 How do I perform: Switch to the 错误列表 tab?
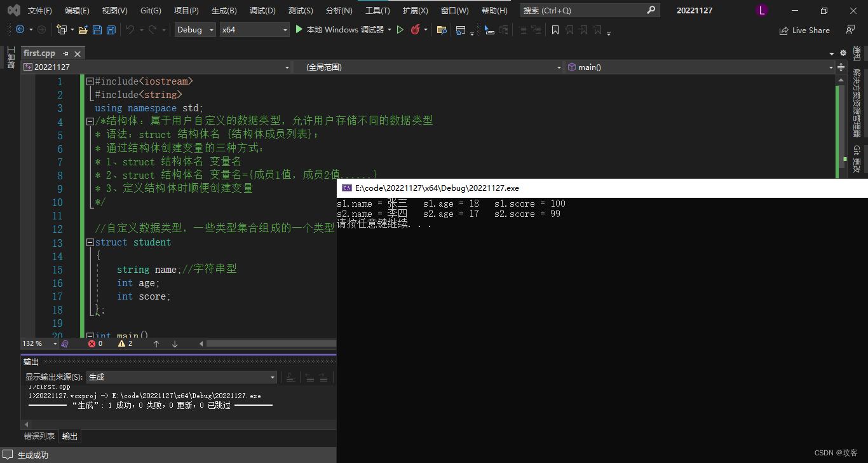click(x=39, y=436)
